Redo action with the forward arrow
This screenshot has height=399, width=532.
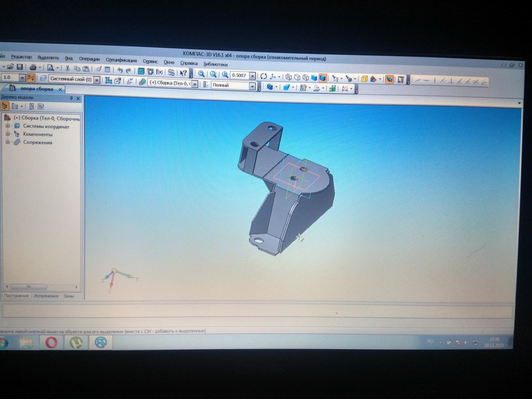coord(129,70)
